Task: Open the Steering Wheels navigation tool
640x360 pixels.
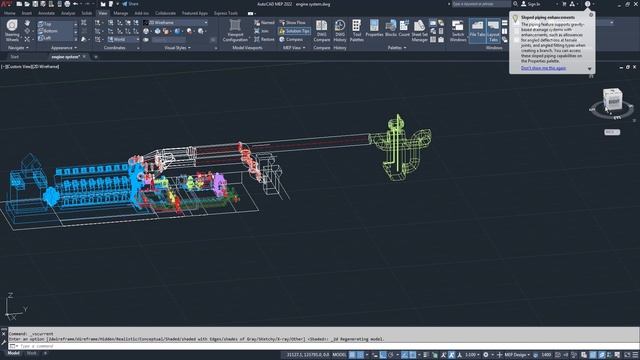Action: point(12,31)
